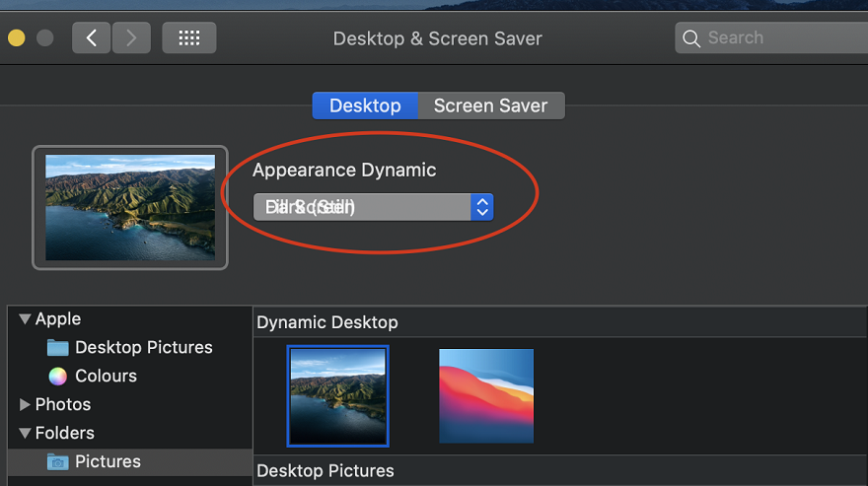Show all preferences with the grid button
868x486 pixels.
(188, 38)
